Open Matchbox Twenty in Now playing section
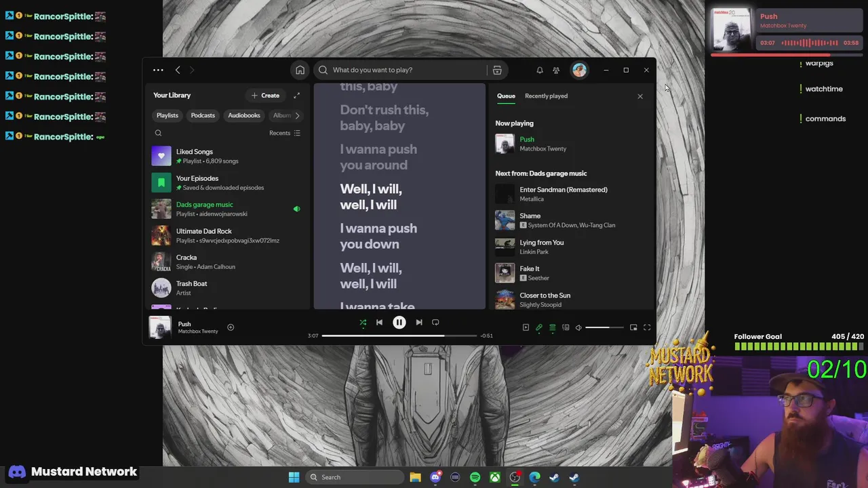This screenshot has width=868, height=488. (x=542, y=148)
